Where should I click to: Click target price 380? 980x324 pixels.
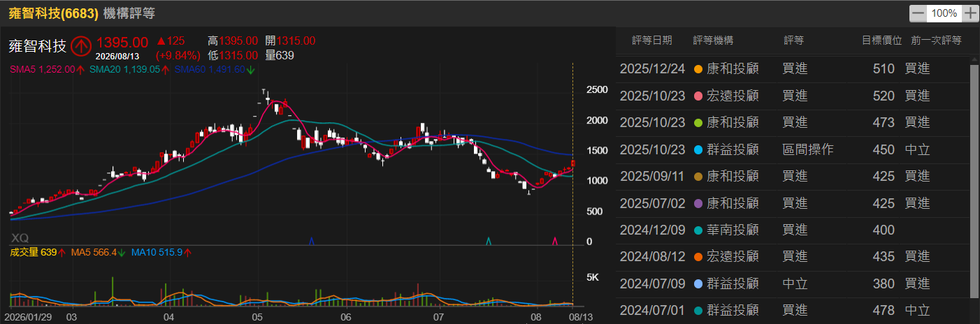click(884, 283)
